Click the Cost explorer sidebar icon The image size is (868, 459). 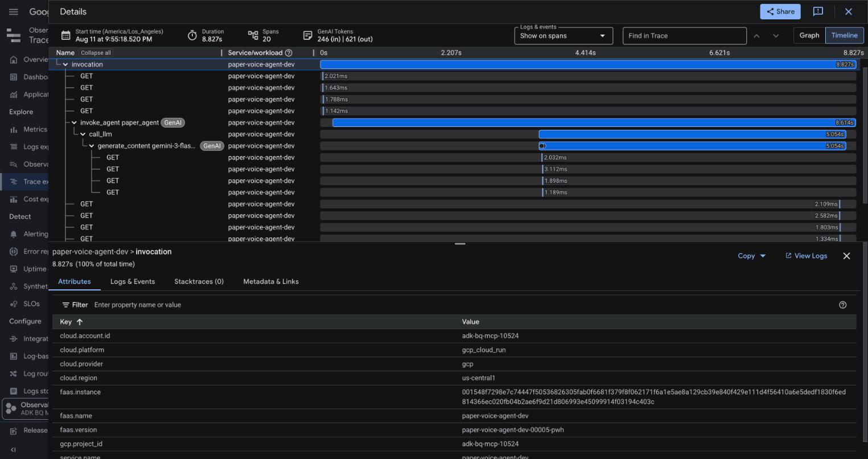pos(14,199)
